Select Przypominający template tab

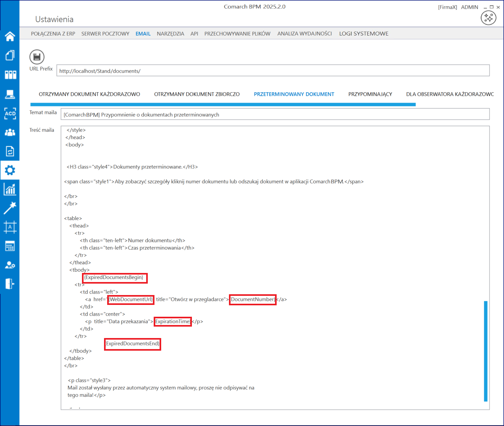pyautogui.click(x=370, y=94)
